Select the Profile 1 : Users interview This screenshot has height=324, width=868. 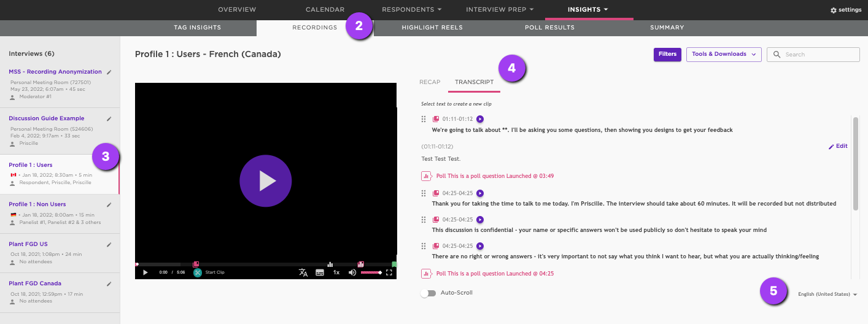pos(31,165)
